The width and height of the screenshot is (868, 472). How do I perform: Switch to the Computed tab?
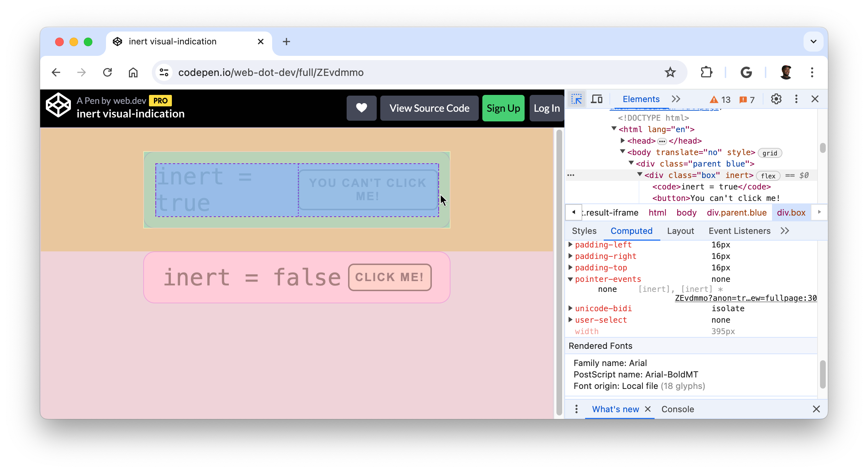click(x=632, y=231)
